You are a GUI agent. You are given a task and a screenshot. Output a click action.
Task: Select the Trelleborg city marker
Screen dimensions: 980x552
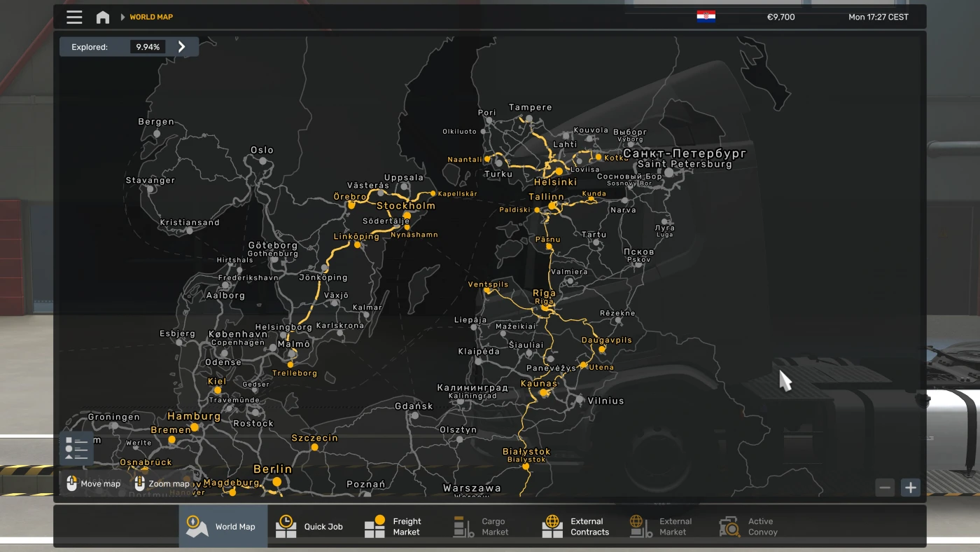(x=290, y=364)
